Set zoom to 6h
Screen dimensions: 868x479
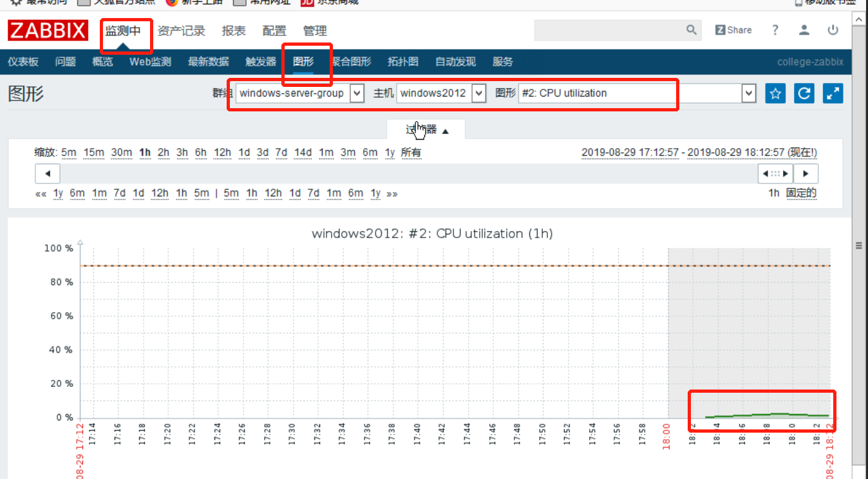(201, 153)
